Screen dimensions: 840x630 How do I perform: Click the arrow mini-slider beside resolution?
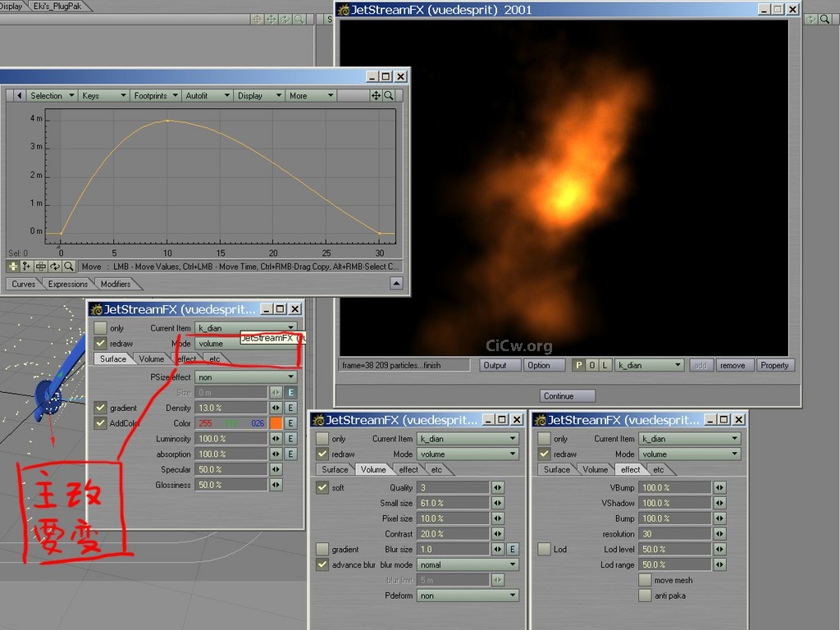click(719, 534)
